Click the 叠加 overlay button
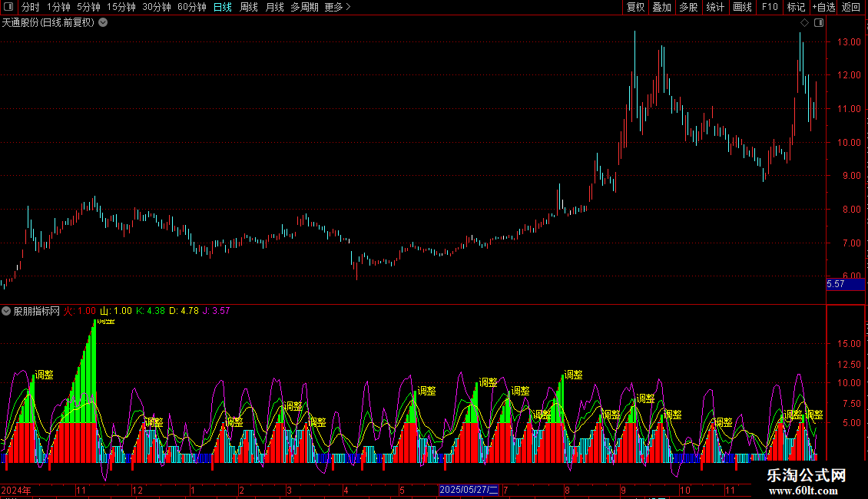The image size is (868, 499). (662, 7)
